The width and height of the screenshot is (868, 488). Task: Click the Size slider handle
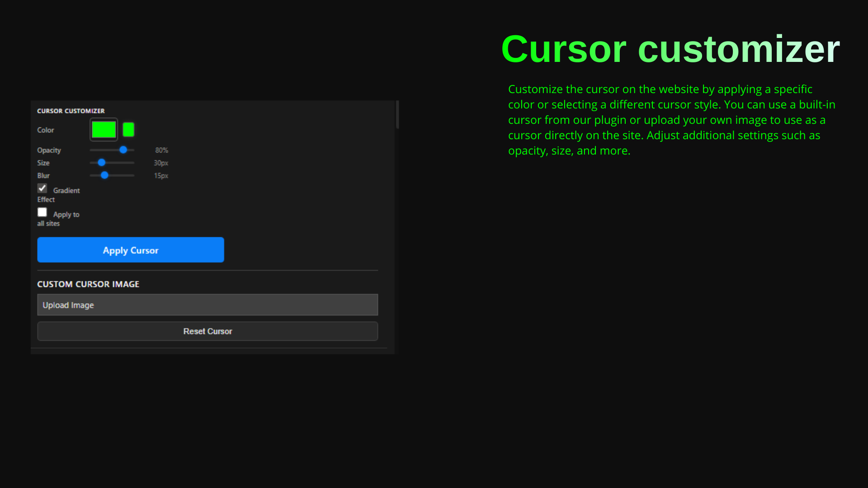pyautogui.click(x=102, y=162)
